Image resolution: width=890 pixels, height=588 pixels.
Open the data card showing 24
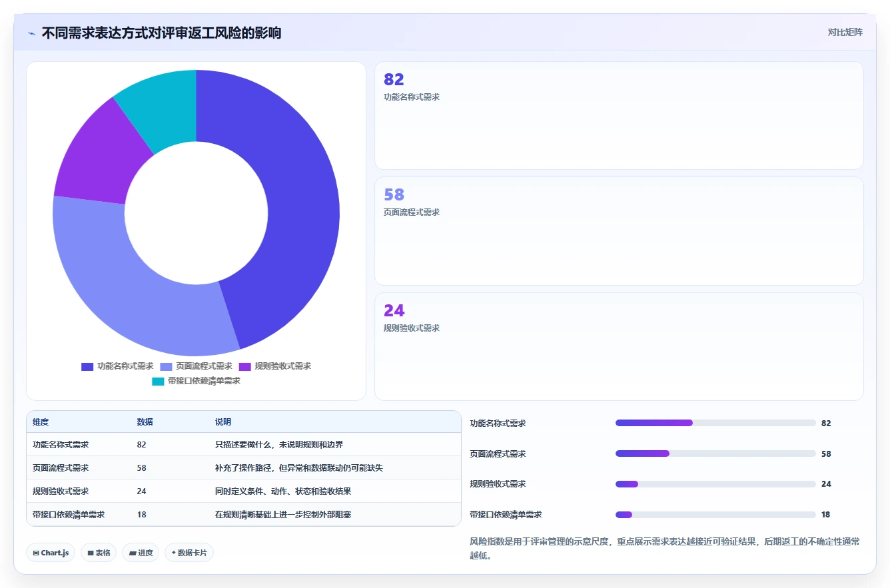[619, 346]
